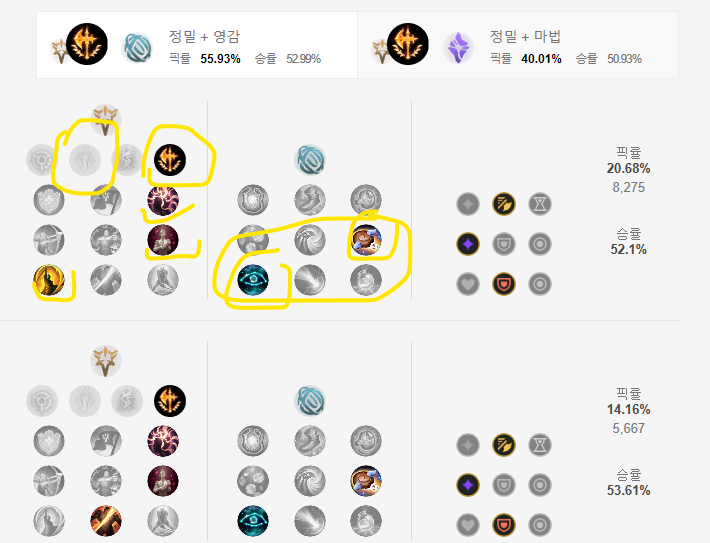Click the Legend: Bloodline rune in first build
710x543 pixels.
tap(163, 240)
